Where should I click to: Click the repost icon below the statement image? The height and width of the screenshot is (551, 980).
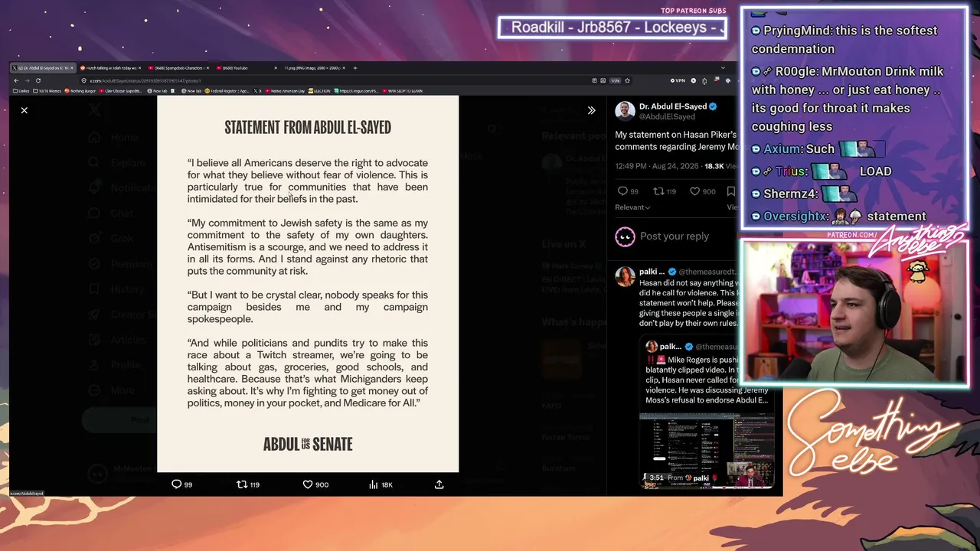click(242, 484)
